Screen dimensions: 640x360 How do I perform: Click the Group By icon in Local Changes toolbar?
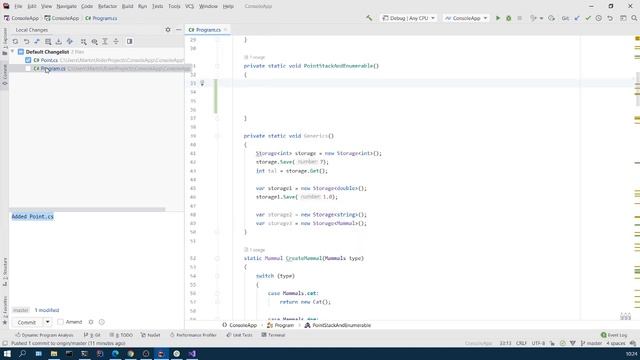(84, 42)
